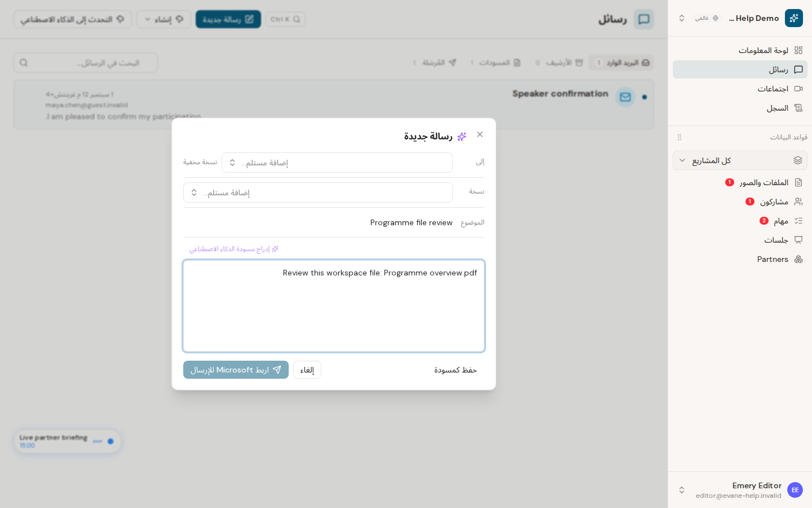The width and height of the screenshot is (812, 508).
Task: Toggle the نسخة مخفية BCC field
Action: [200, 162]
